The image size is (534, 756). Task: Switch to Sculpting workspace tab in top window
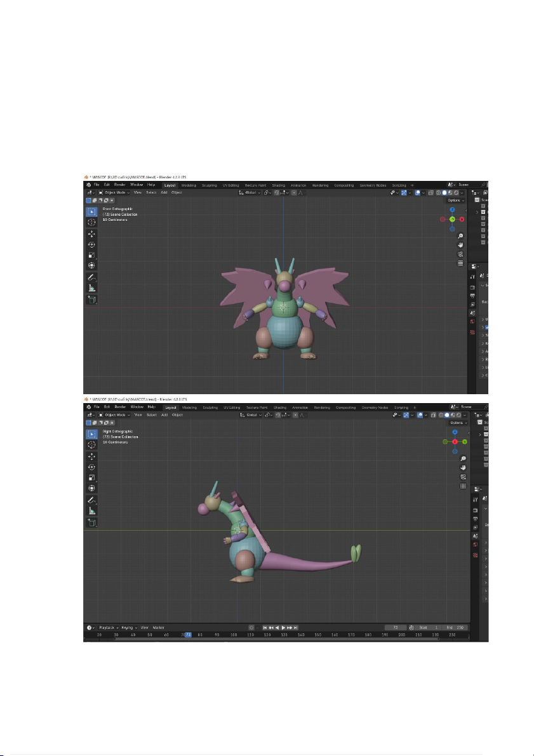coord(210,185)
